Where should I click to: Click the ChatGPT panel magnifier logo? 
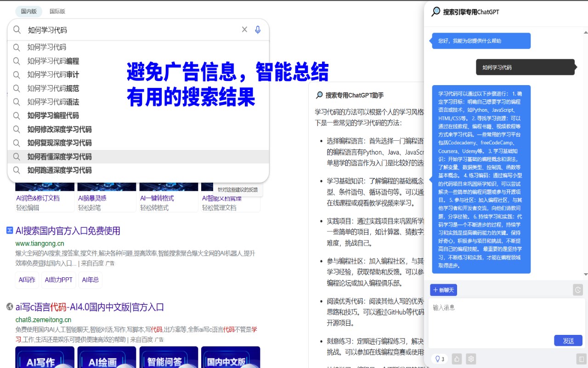tap(435, 12)
